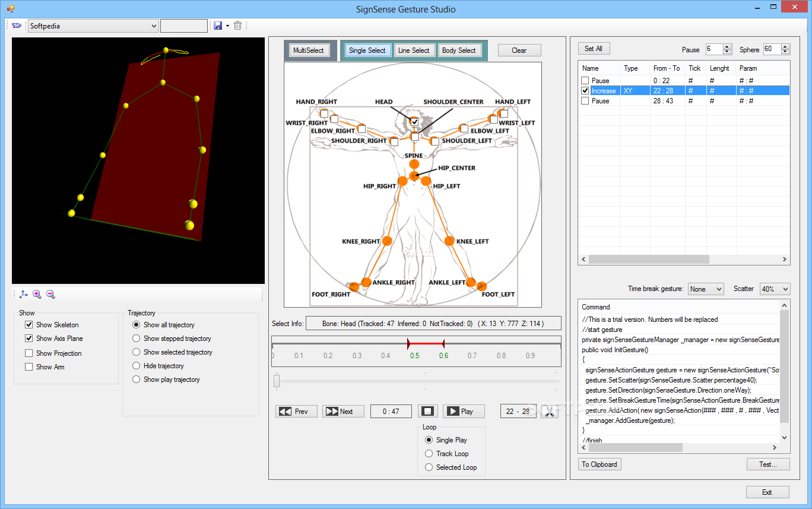Tick the checkbox of the Pause 0 : 22 row
This screenshot has height=509, width=812.
pos(585,81)
